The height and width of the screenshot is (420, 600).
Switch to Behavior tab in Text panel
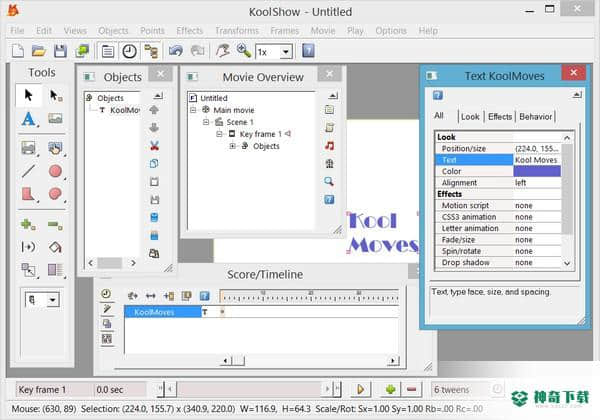click(535, 117)
